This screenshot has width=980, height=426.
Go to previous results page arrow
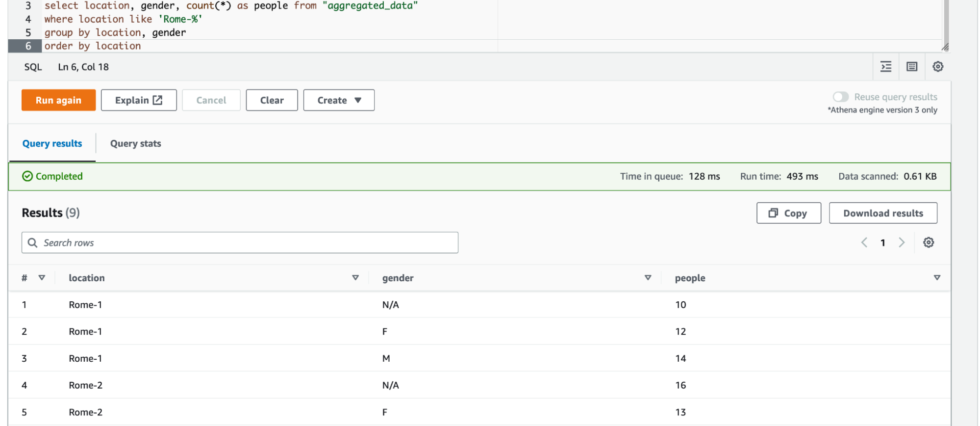[864, 242]
